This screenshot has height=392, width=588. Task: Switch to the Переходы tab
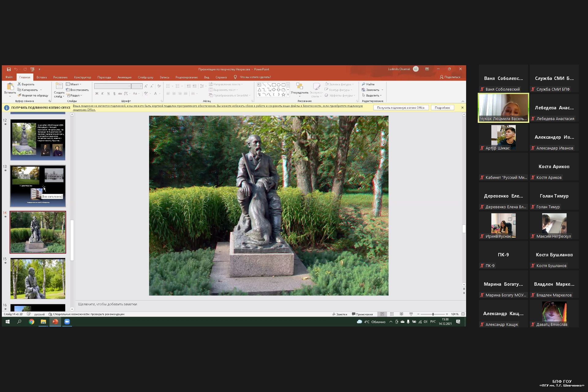pos(104,77)
